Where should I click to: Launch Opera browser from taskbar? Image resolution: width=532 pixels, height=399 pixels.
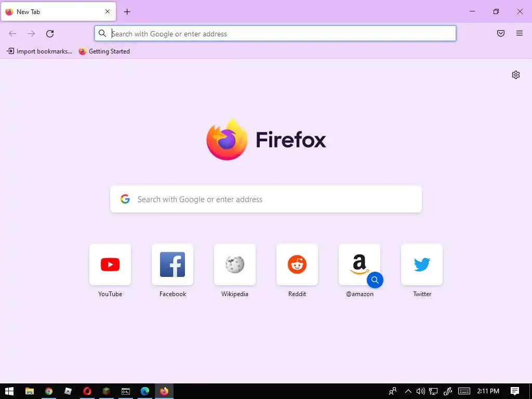87,391
